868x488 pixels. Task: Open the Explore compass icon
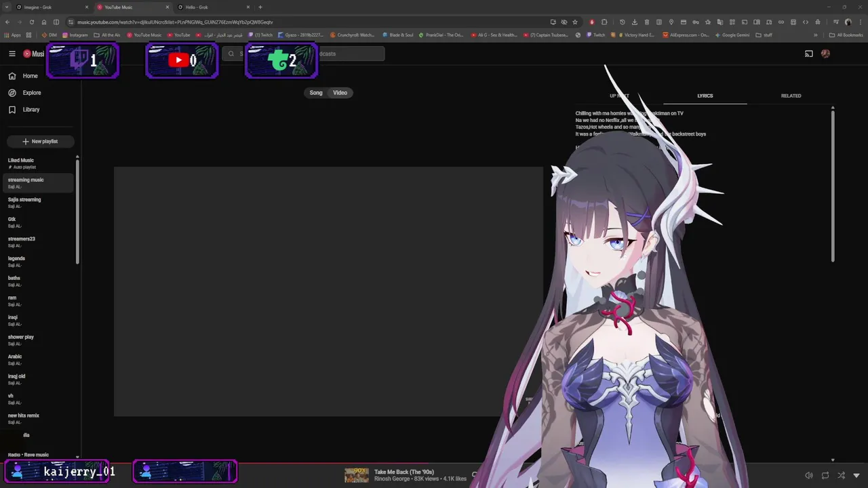(x=12, y=93)
